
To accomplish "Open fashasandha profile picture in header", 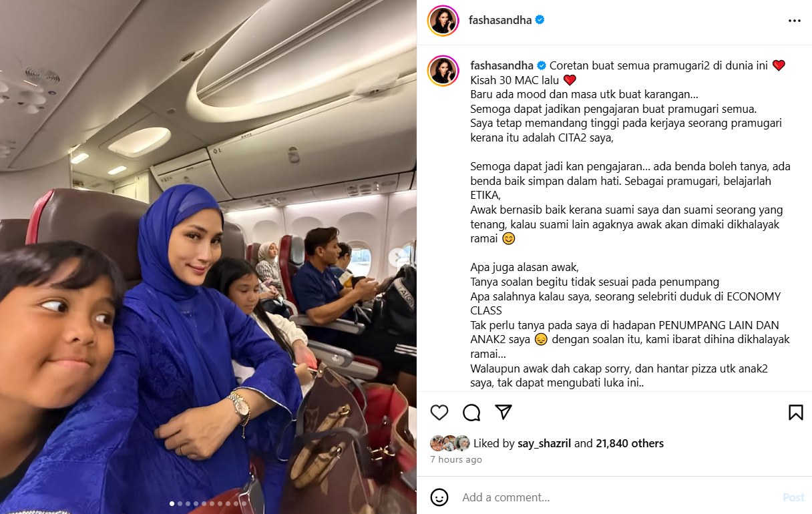I will point(443,21).
